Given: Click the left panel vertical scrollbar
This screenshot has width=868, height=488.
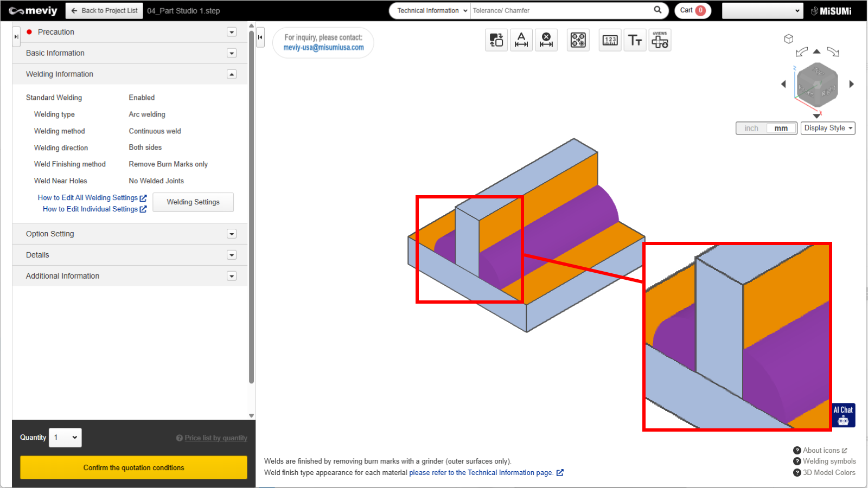Looking at the screenshot, I should (x=251, y=206).
